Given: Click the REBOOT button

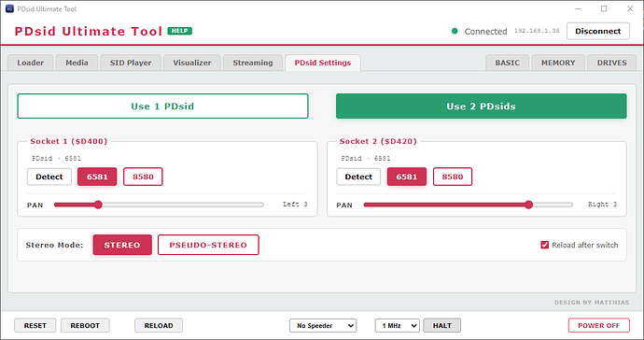Looking at the screenshot, I should pos(85,326).
